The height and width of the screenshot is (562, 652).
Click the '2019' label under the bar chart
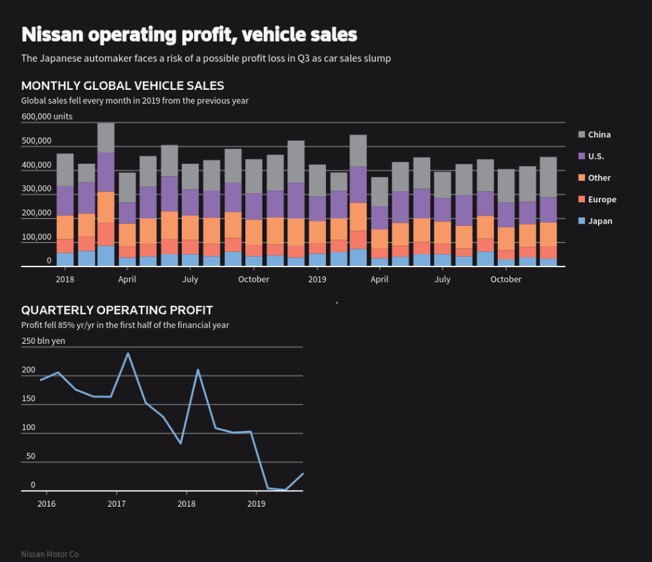tap(317, 279)
